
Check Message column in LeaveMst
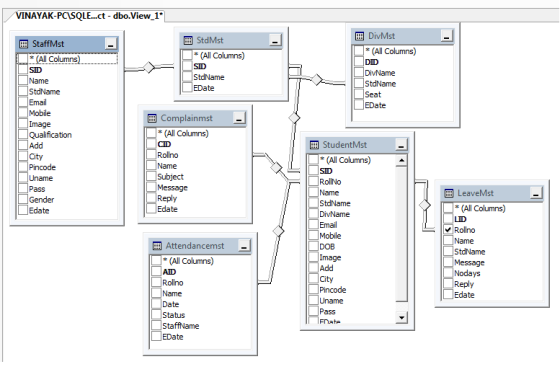(448, 263)
